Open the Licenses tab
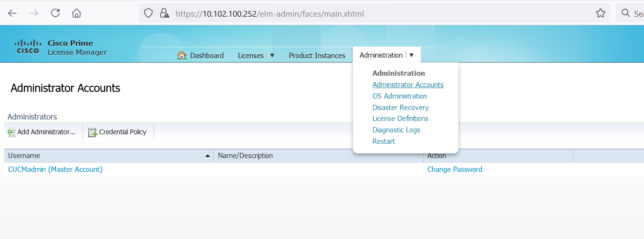 point(251,55)
